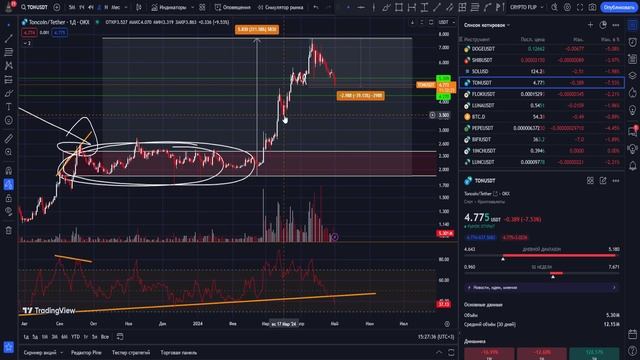Open the TONUSDT symbol search

point(34,7)
